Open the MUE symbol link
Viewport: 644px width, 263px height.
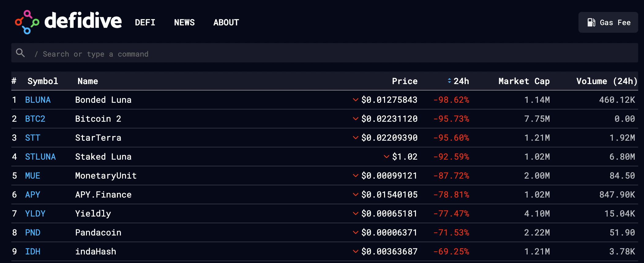tap(32, 176)
